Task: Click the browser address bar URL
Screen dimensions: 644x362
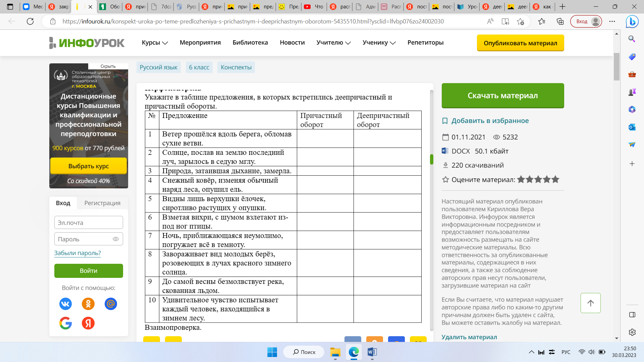Action: click(x=253, y=21)
